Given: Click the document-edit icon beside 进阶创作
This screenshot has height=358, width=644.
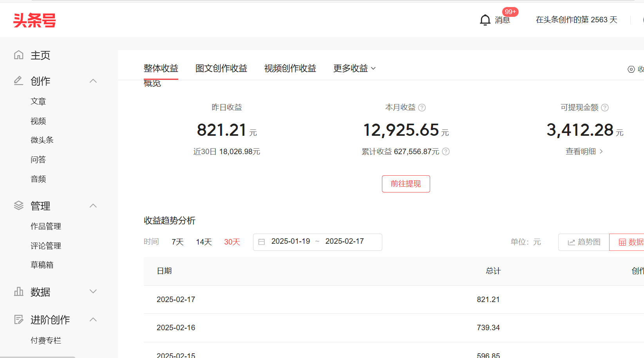Looking at the screenshot, I should tap(19, 320).
